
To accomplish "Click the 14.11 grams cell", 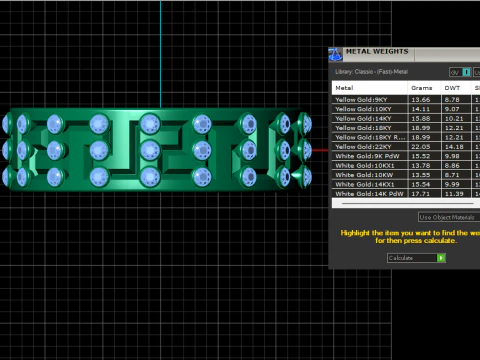I will tap(424, 109).
